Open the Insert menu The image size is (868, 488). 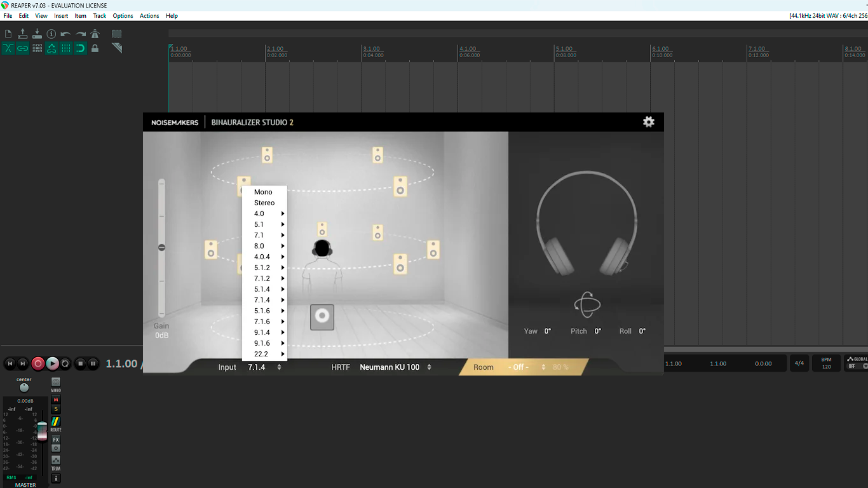61,16
